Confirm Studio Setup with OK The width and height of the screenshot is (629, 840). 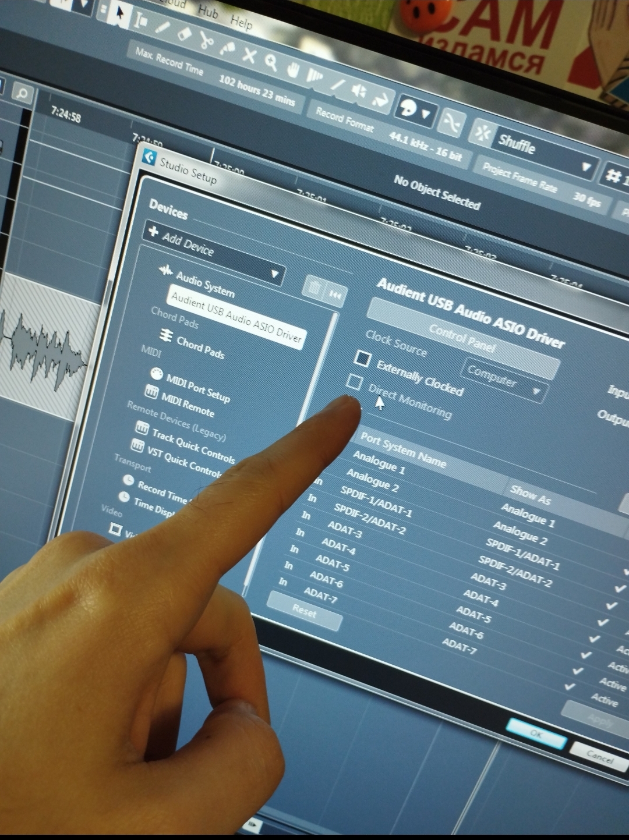[536, 734]
